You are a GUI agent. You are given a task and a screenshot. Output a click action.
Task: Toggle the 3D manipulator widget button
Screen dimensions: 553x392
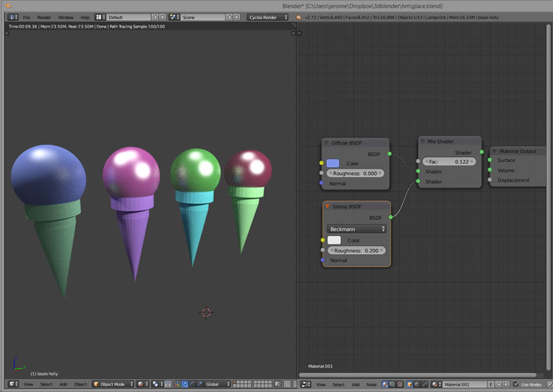176,384
